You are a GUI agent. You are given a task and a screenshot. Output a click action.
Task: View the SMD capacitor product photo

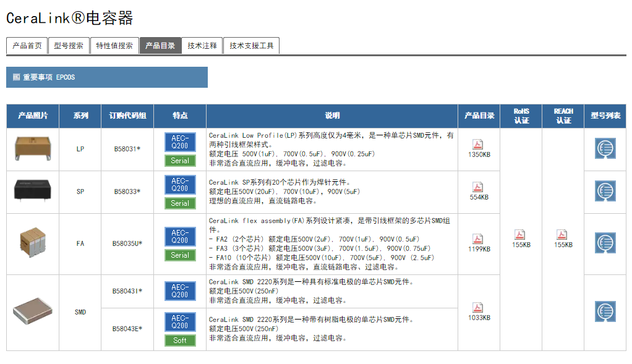[32, 312]
